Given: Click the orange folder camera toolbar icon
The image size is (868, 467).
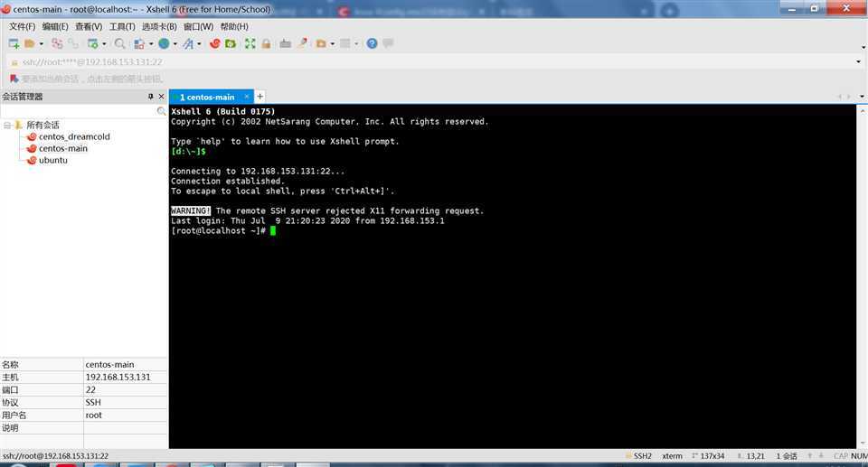Looking at the screenshot, I should [x=321, y=43].
